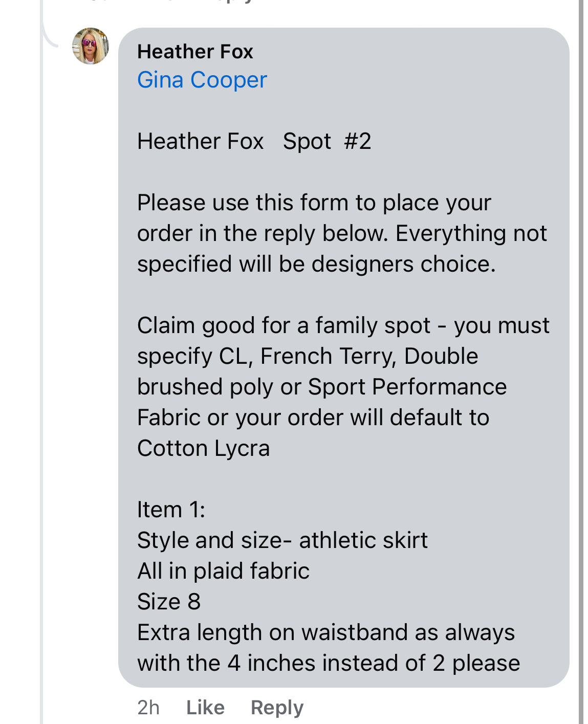
Task: Click the 'All in plaid fabric' line
Action: pyautogui.click(x=223, y=571)
